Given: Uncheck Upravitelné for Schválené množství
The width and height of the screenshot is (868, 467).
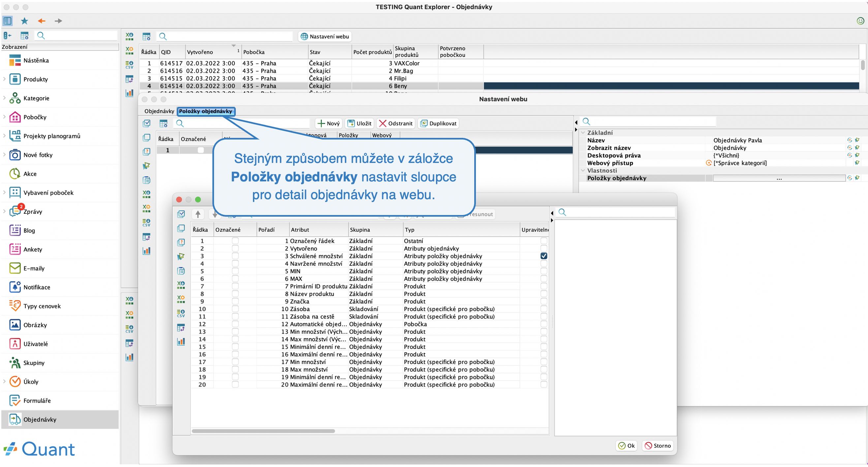Looking at the screenshot, I should (543, 256).
